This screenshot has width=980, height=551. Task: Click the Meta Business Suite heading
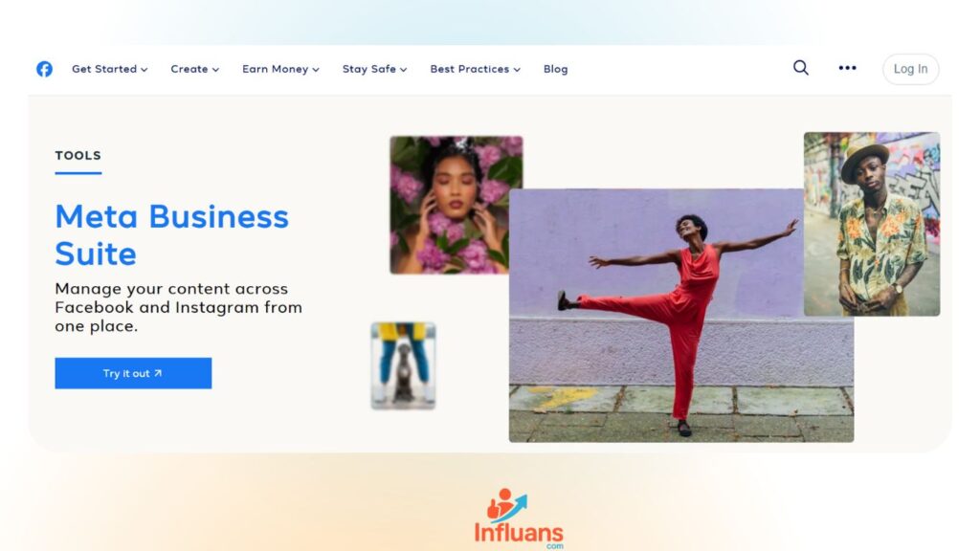click(172, 235)
